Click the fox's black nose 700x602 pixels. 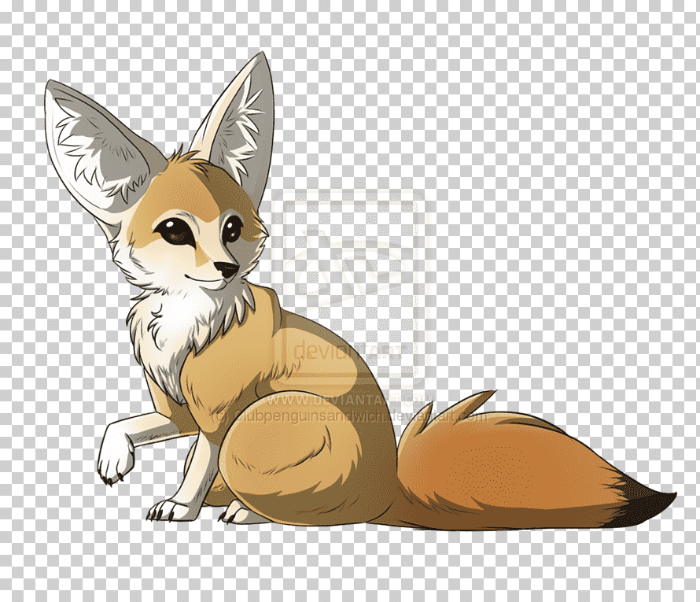coord(229,271)
